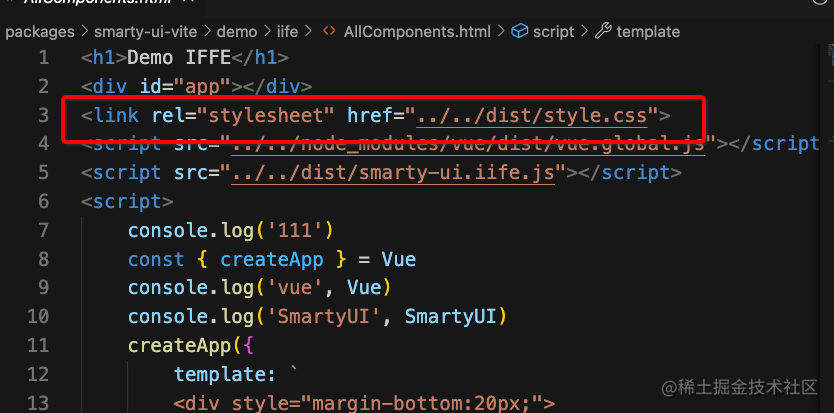The height and width of the screenshot is (413, 834).
Task: Select AllComponents.html in the breadcrumb
Action: [416, 32]
